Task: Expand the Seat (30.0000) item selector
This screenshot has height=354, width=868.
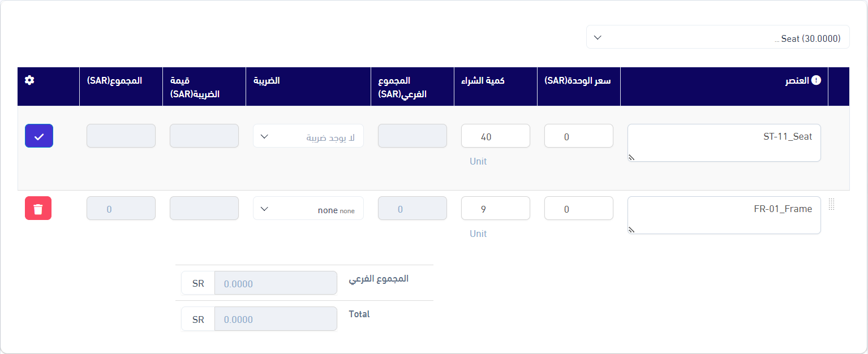Action: click(717, 37)
